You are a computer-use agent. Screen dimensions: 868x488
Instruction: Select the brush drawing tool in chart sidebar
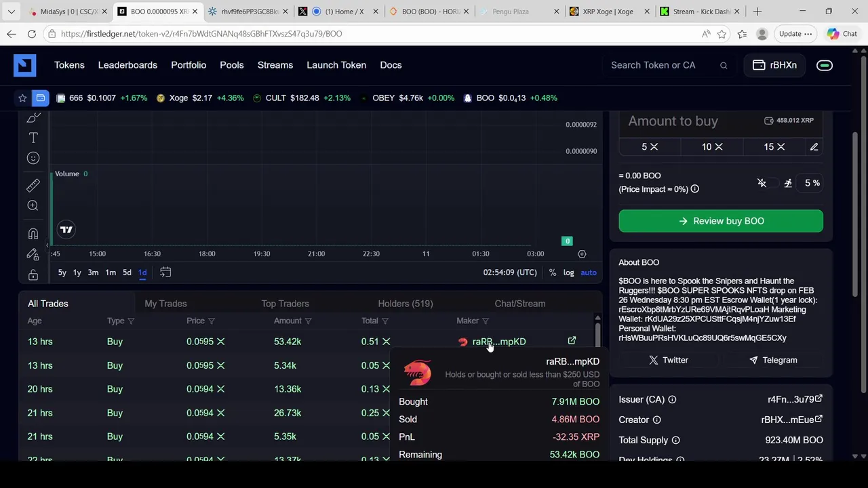(x=33, y=118)
